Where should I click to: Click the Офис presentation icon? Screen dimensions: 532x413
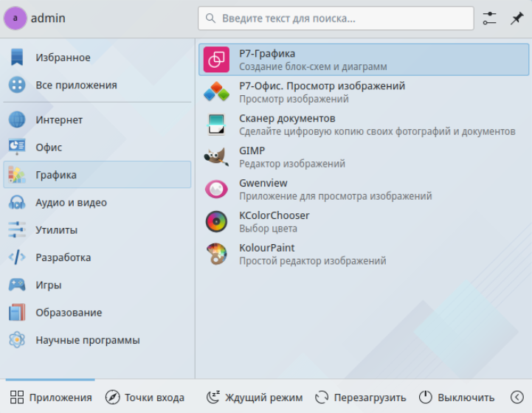tap(17, 147)
